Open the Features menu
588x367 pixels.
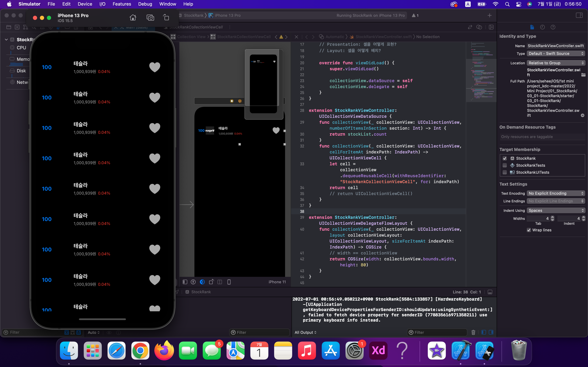tap(122, 4)
